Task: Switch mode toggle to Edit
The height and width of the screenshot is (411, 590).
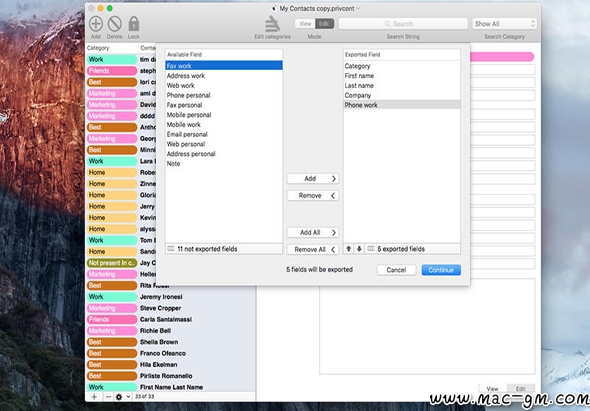Action: point(324,24)
